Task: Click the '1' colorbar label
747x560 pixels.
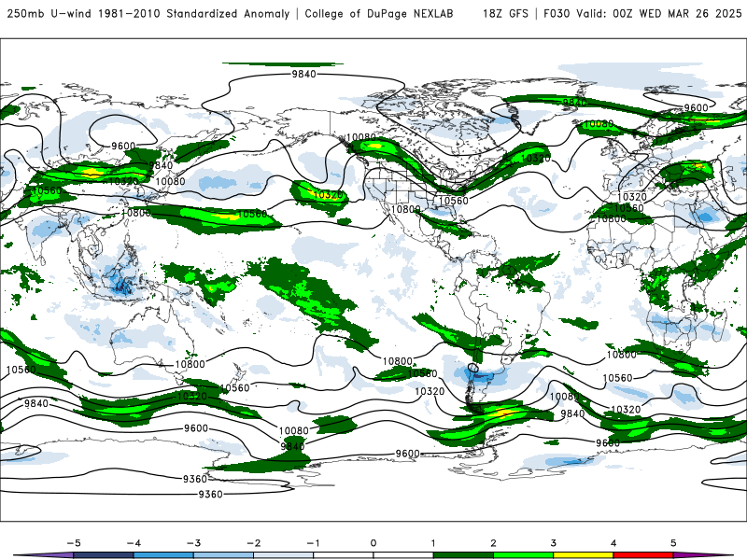Action: click(433, 543)
